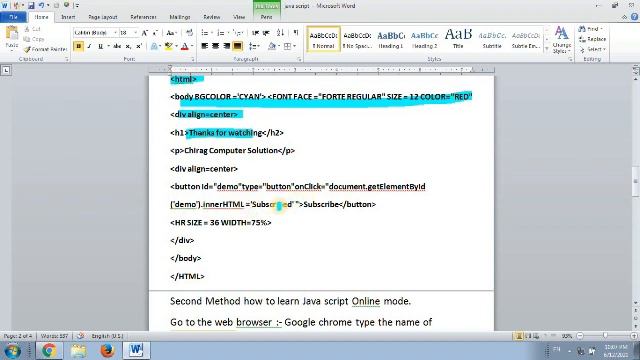Switch to the Insert tab
This screenshot has width=640, height=360.
(x=68, y=17)
